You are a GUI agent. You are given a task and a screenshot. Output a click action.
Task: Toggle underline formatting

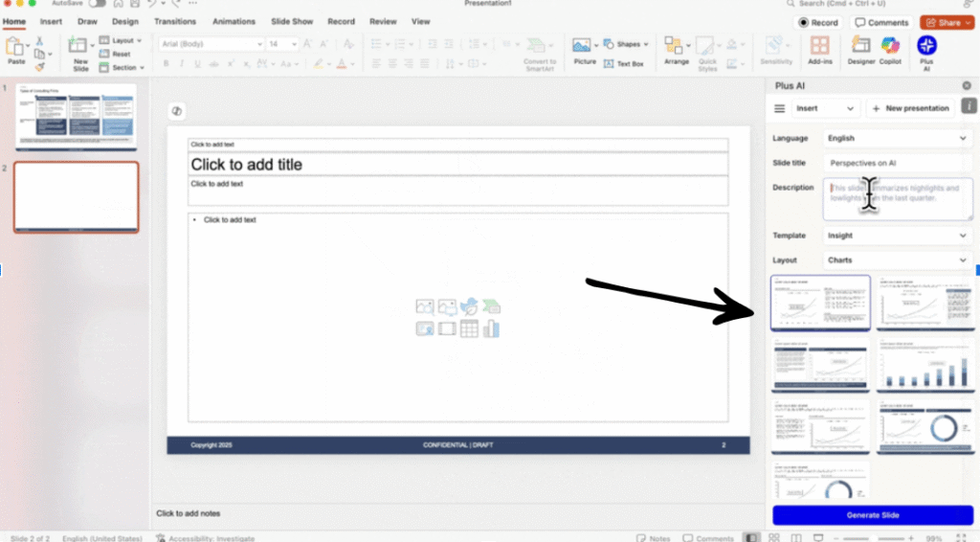click(x=197, y=64)
